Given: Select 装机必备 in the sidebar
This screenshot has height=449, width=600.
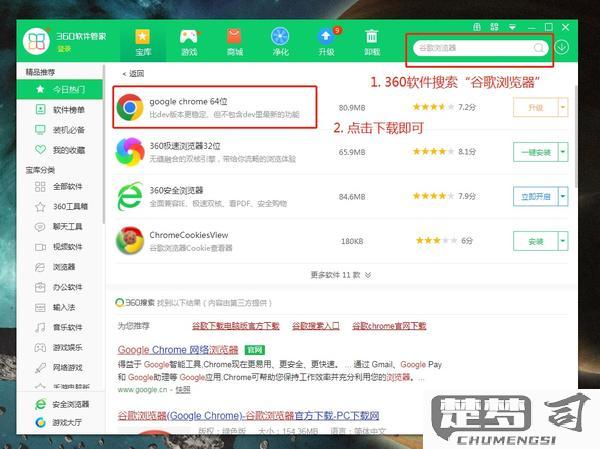Looking at the screenshot, I should pyautogui.click(x=60, y=130).
